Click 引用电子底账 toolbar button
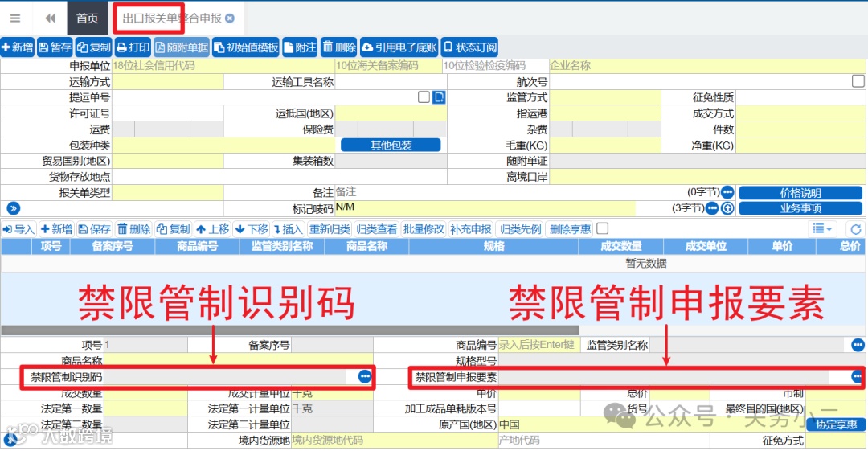The image size is (868, 451). [399, 47]
